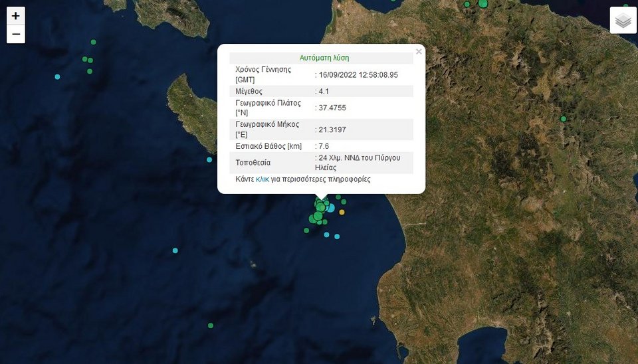Follow the 'κλικ' link for more information

(x=263, y=179)
